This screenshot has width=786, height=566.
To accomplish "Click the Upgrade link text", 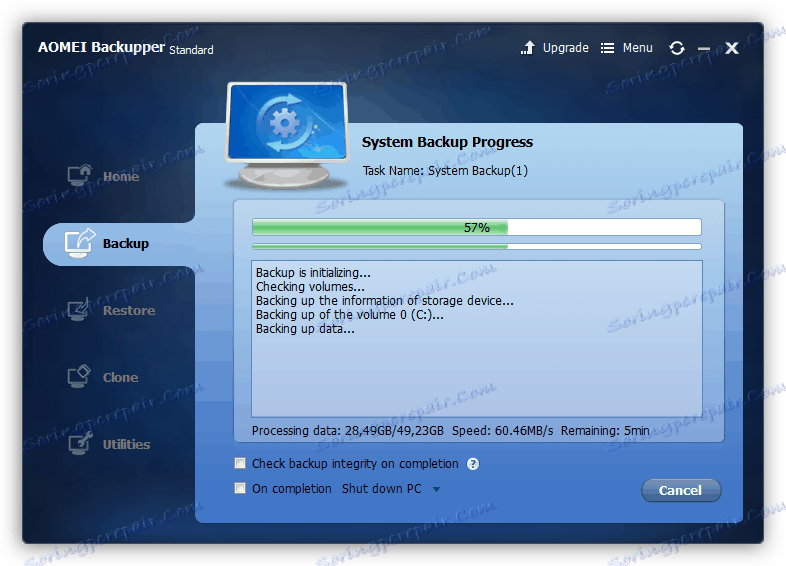I will coord(565,48).
